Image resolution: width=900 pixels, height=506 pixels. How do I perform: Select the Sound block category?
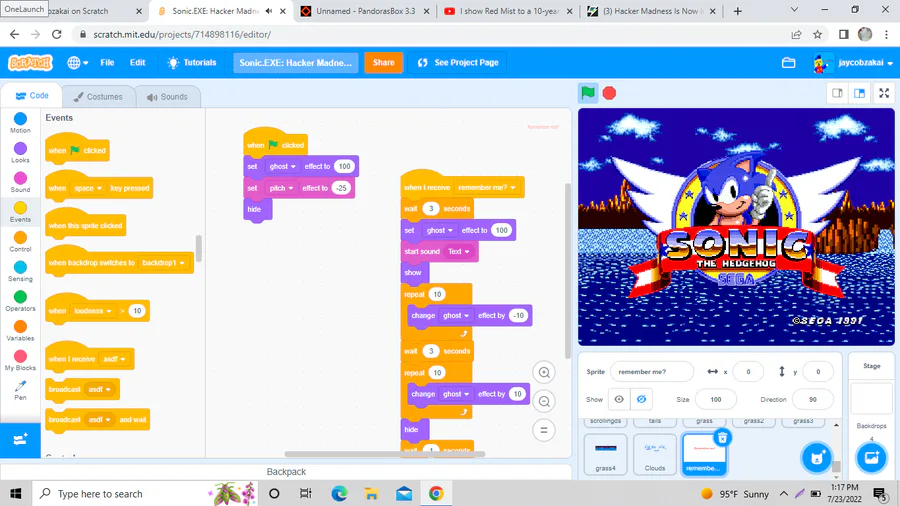pyautogui.click(x=20, y=182)
